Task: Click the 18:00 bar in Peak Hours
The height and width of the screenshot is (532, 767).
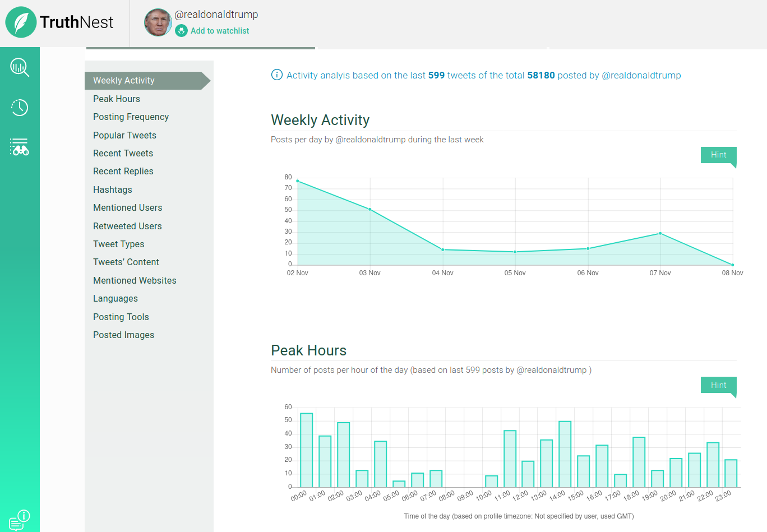Action: (639, 462)
